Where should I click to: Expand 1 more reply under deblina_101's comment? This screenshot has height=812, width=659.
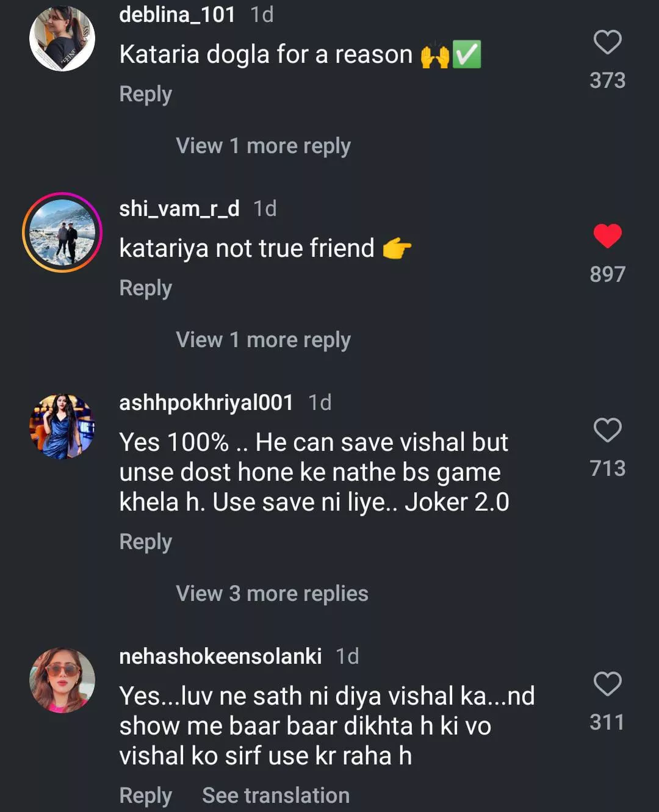click(263, 146)
